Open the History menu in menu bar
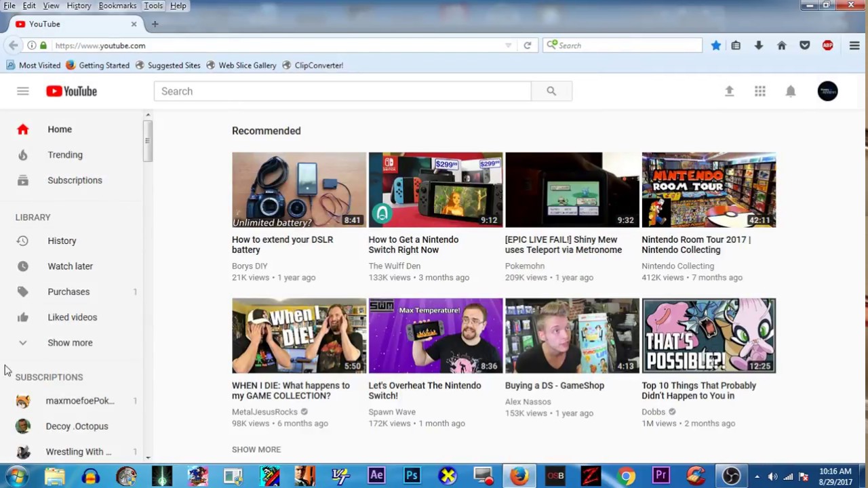868x488 pixels. pos(79,5)
